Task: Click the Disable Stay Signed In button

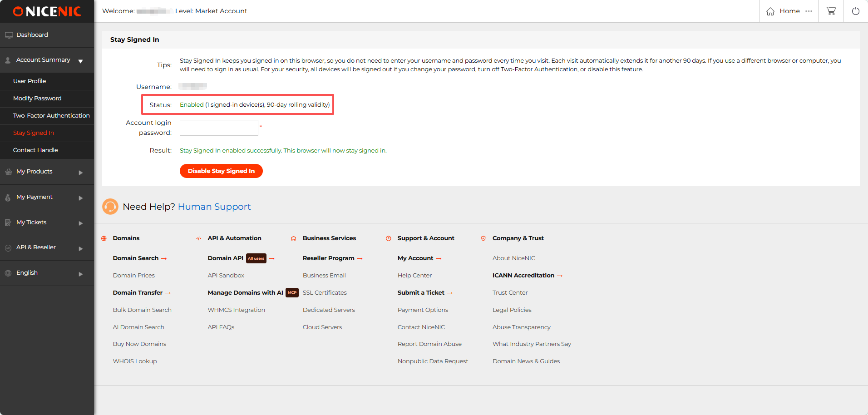Action: pyautogui.click(x=221, y=171)
